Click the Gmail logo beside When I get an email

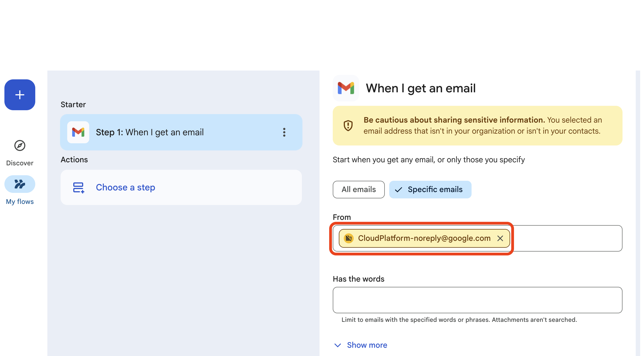pos(346,88)
